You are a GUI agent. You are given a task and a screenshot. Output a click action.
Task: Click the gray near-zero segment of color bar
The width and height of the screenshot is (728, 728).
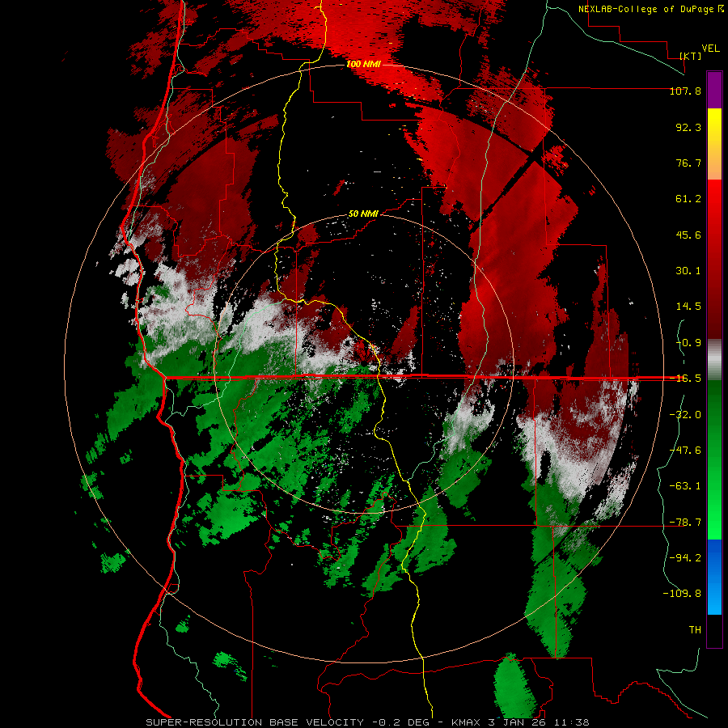(x=714, y=360)
